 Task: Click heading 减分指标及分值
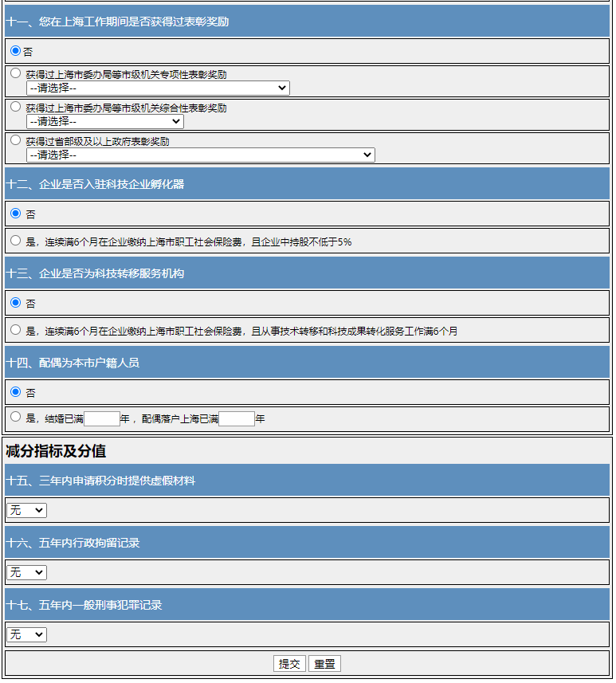click(x=56, y=451)
